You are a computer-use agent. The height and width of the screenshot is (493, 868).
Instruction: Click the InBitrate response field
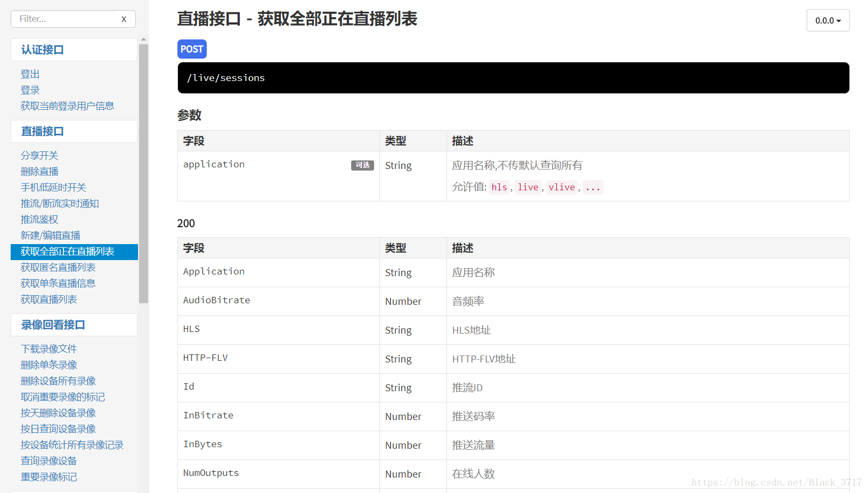point(208,416)
